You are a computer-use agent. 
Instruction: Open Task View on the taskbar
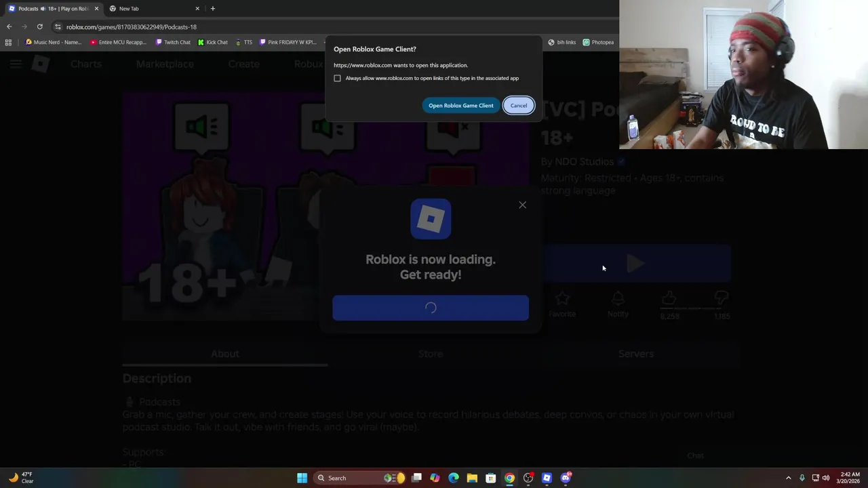coord(416,478)
